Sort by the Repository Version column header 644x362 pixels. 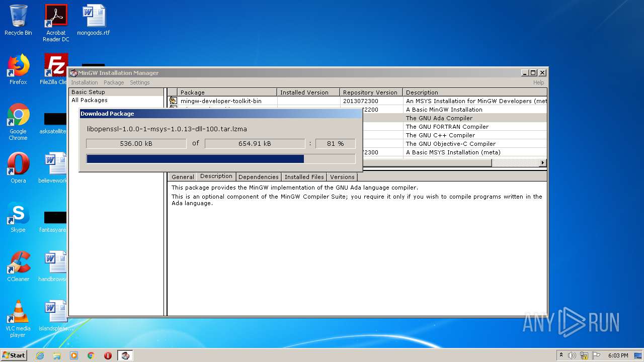click(371, 93)
